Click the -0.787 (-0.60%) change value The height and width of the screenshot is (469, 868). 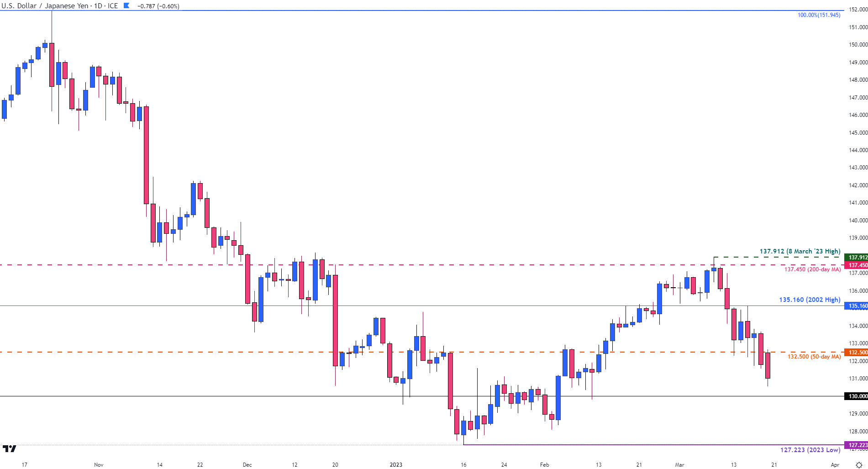[158, 6]
